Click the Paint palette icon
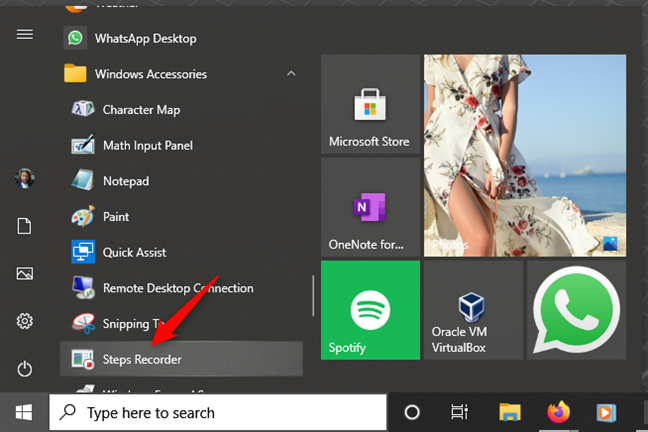648x432 pixels. tap(83, 216)
